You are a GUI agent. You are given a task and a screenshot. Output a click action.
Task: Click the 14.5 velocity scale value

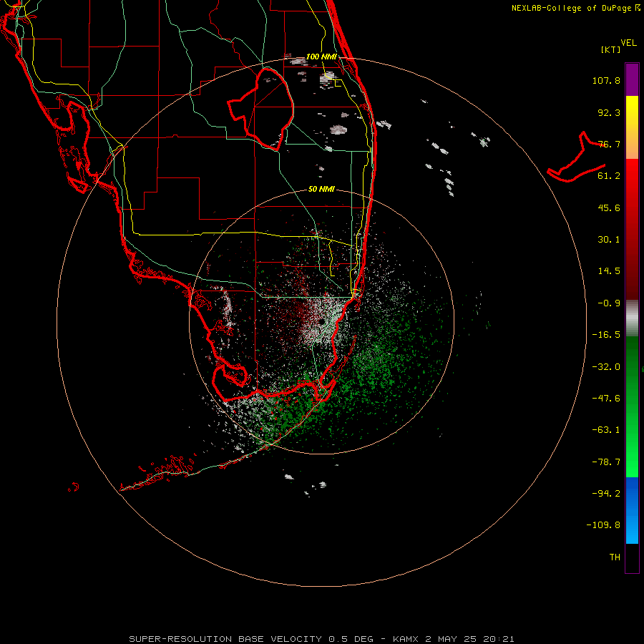[609, 271]
